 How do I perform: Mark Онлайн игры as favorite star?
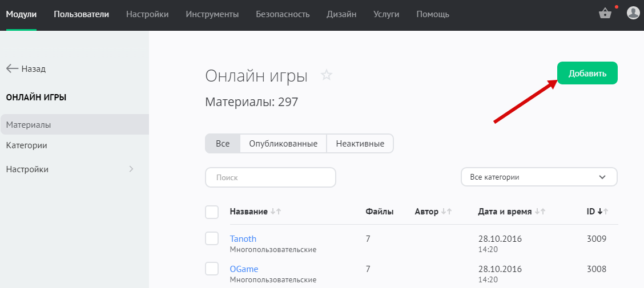327,75
